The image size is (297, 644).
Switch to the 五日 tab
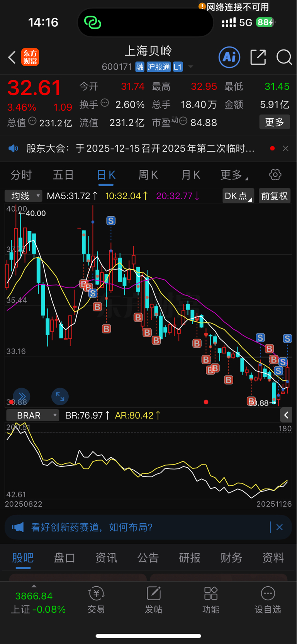point(63,175)
